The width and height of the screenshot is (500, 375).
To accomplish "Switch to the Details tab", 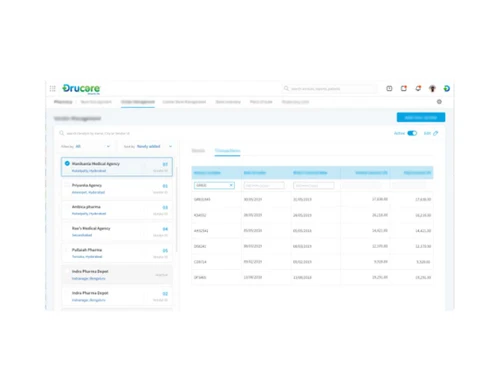I will coord(198,151).
